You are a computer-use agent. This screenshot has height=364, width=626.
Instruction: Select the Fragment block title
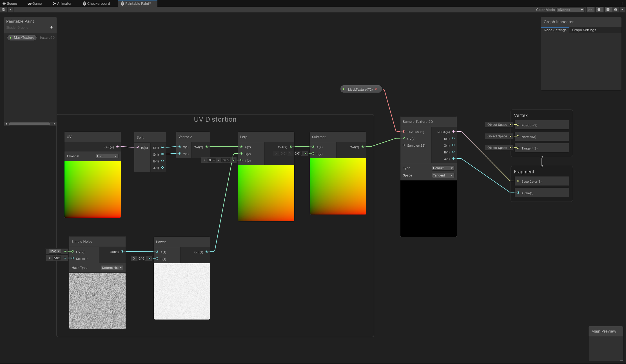pyautogui.click(x=524, y=172)
